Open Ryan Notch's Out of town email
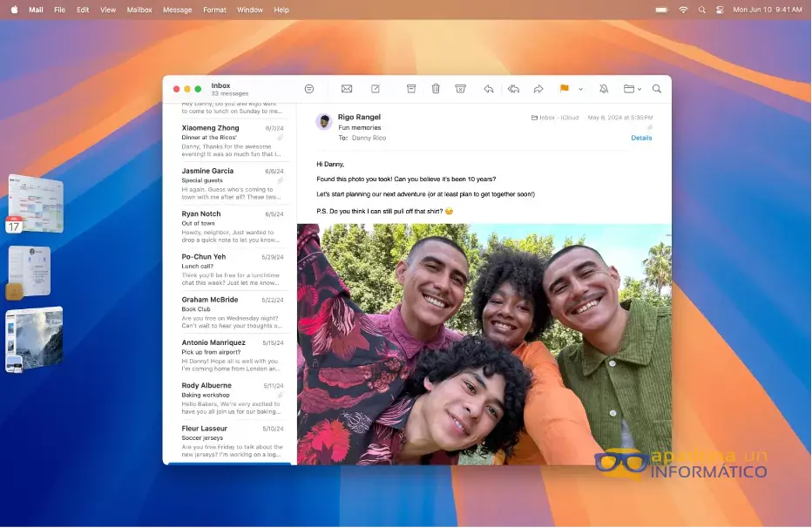This screenshot has height=528, width=812. (232, 227)
